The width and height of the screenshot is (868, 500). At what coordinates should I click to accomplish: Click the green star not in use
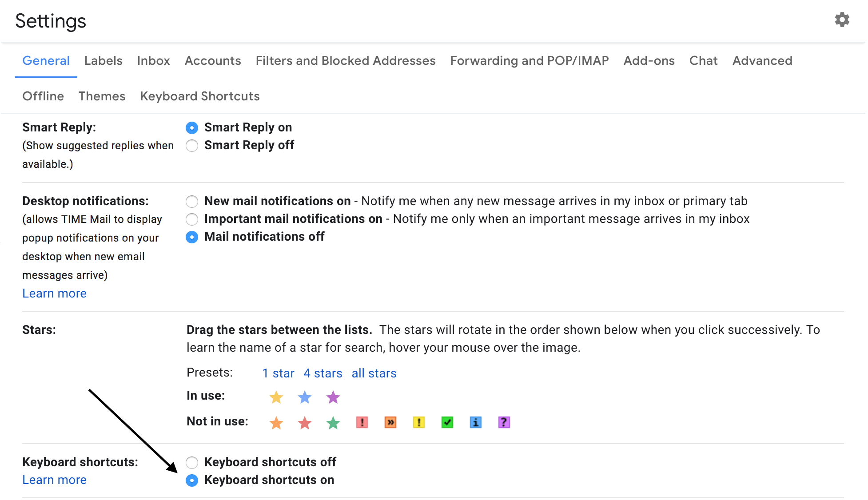[x=333, y=423]
